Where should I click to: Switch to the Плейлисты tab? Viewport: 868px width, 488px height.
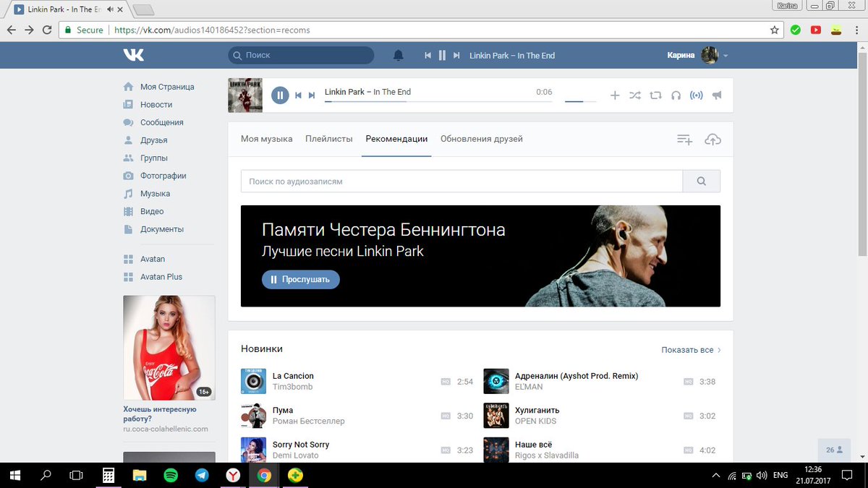tap(329, 139)
